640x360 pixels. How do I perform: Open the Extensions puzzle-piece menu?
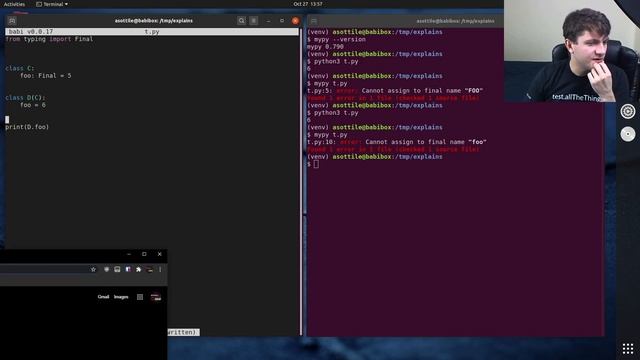(x=138, y=269)
